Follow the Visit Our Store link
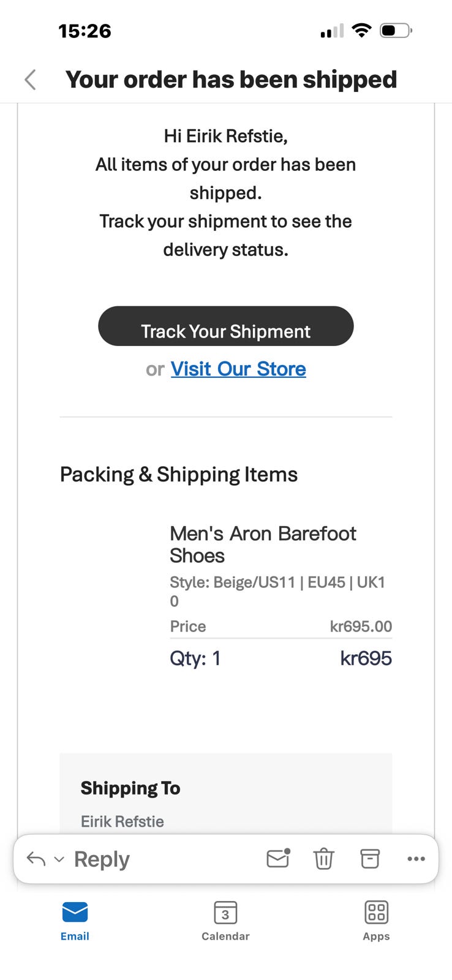 238,369
